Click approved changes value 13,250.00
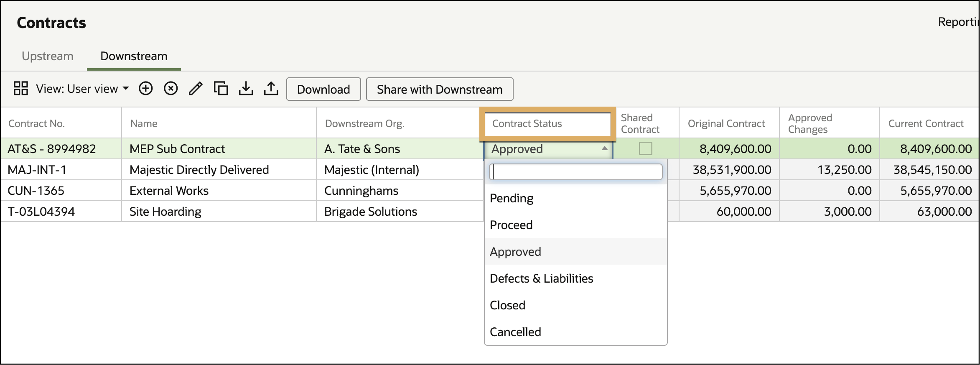980x365 pixels. [830, 169]
